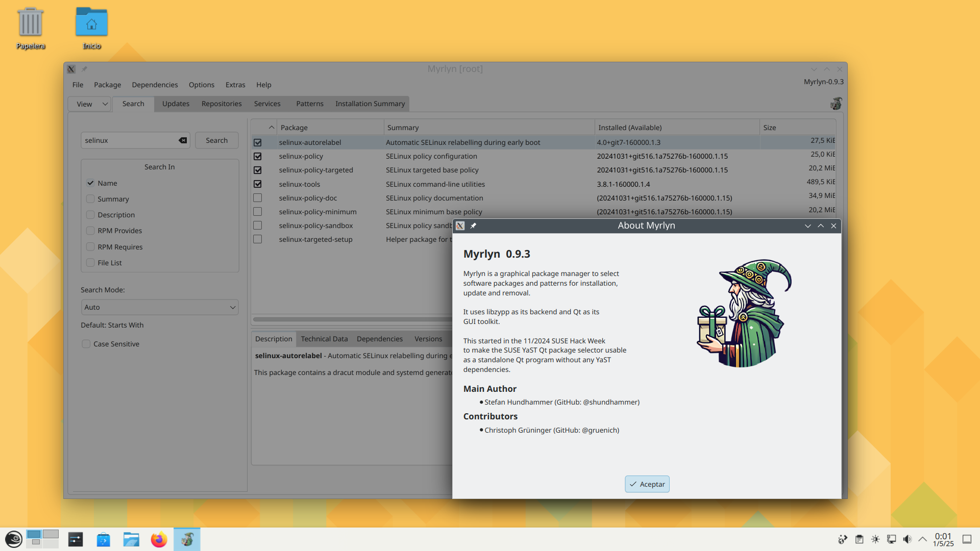Click the pin icon in the Myrlyn title bar
The image size is (980, 551).
point(84,69)
